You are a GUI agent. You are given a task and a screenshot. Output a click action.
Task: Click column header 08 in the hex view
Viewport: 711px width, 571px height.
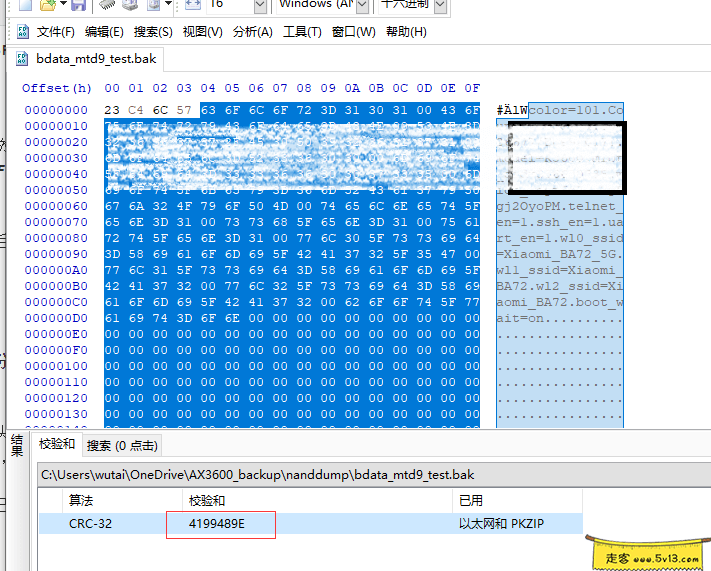304,88
